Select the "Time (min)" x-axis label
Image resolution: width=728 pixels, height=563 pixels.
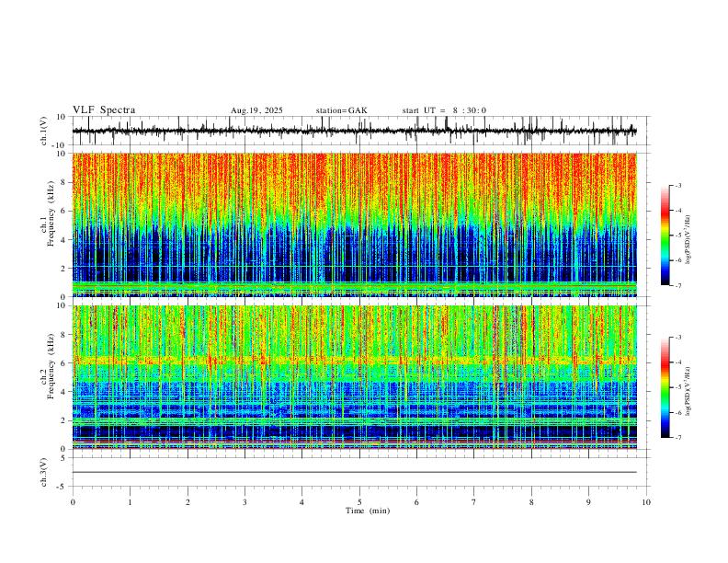(x=368, y=511)
